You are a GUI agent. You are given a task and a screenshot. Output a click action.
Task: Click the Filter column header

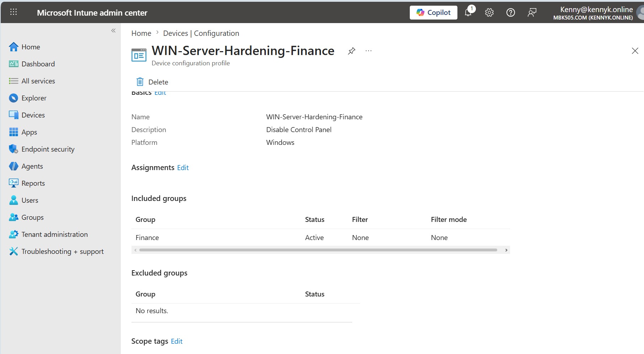pyautogui.click(x=360, y=219)
